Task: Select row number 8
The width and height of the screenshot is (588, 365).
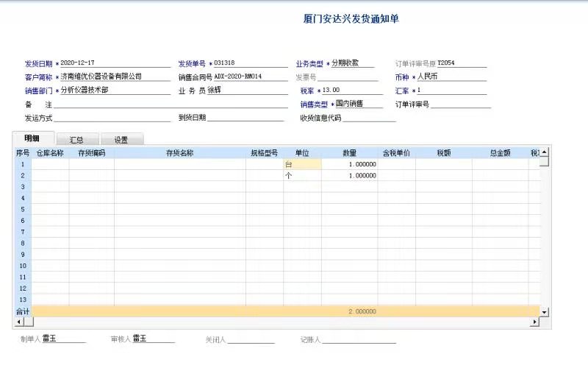Action: click(23, 243)
